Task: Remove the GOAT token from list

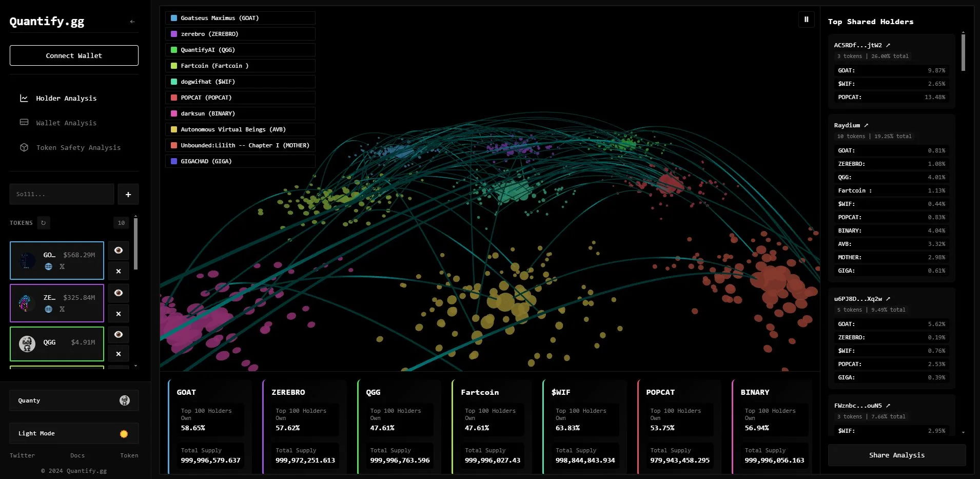Action: (x=119, y=271)
